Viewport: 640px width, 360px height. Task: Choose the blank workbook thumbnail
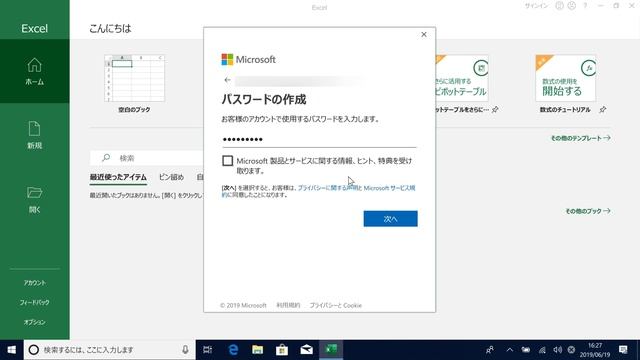click(x=135, y=78)
